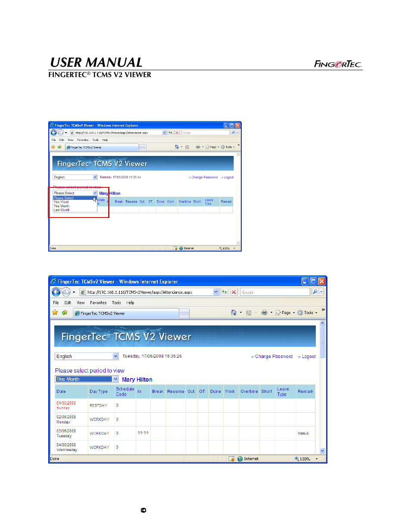Expand the toolbar overflow chevron in larger window
411x532 pixels.
click(323, 310)
